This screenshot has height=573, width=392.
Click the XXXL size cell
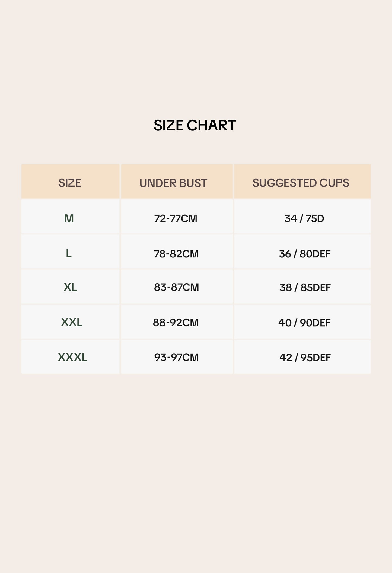point(72,357)
